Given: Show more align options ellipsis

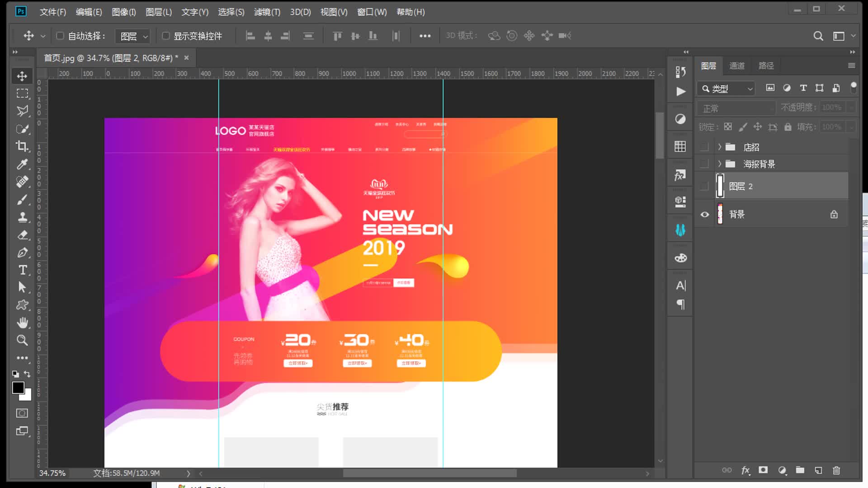Looking at the screenshot, I should (425, 36).
